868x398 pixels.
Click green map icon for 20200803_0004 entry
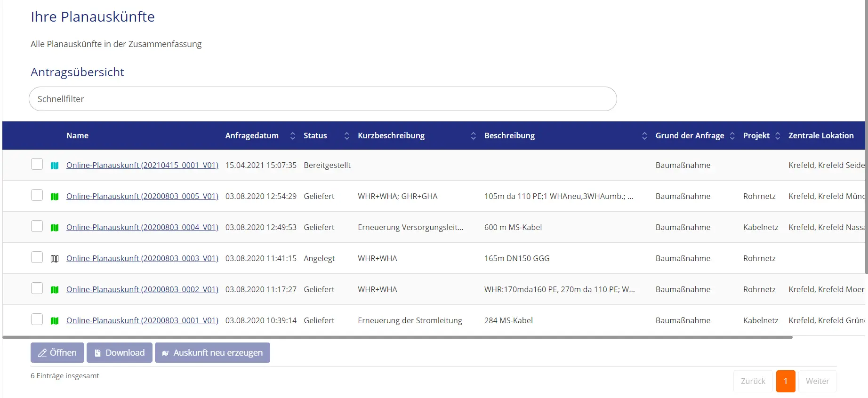(55, 228)
